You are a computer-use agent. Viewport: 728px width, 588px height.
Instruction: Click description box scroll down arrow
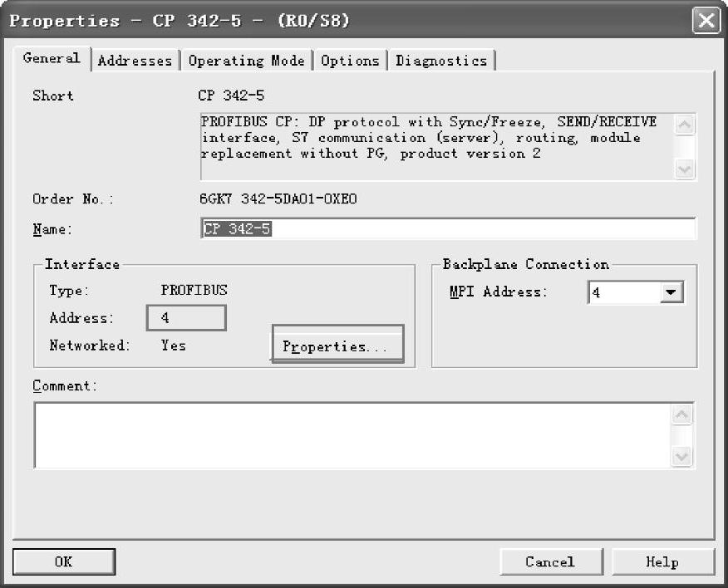click(x=685, y=169)
